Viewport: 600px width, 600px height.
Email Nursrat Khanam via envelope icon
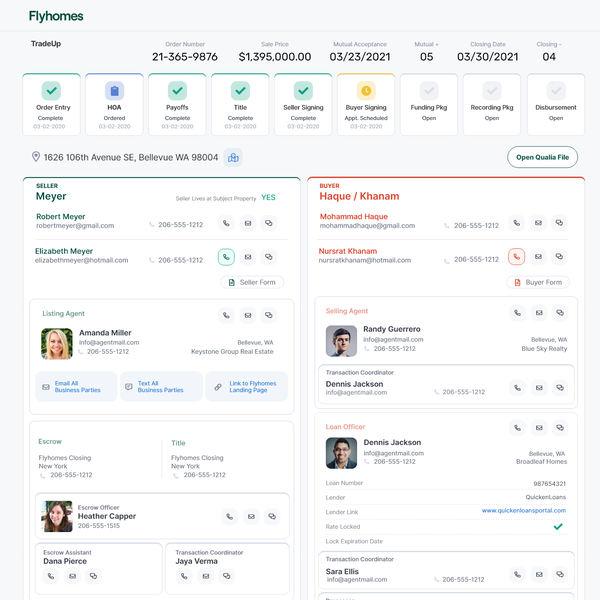point(538,256)
